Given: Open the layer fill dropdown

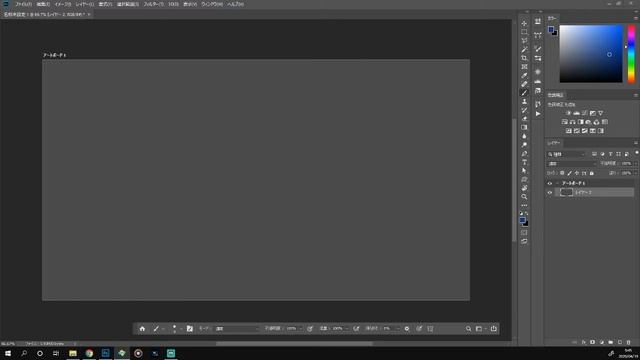Looking at the screenshot, I should 636,173.
